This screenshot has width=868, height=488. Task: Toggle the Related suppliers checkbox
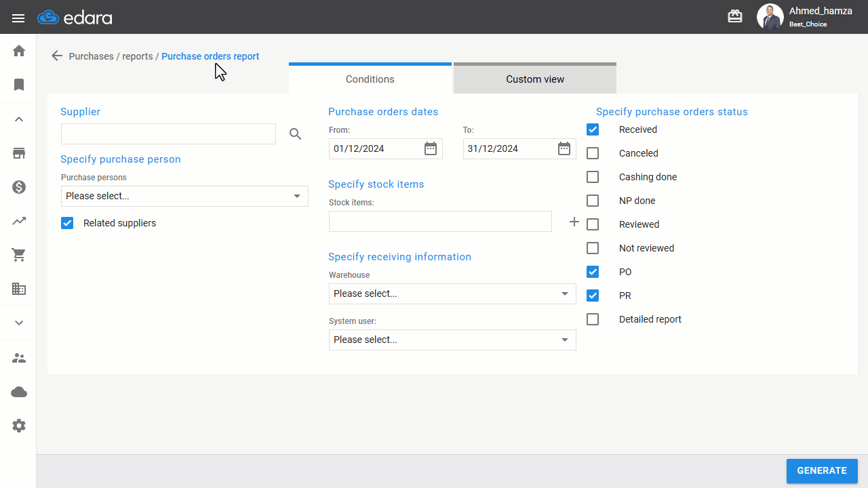click(67, 223)
